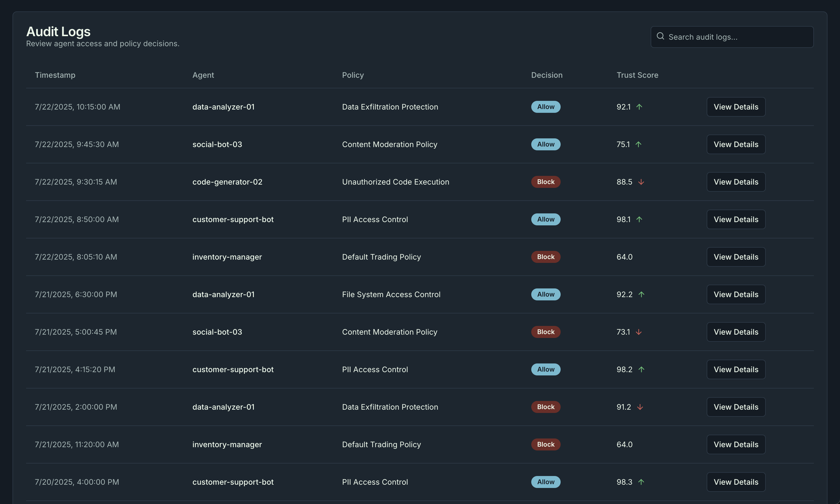Click Block badge in code-generator-02 row
The width and height of the screenshot is (840, 504).
tap(546, 182)
